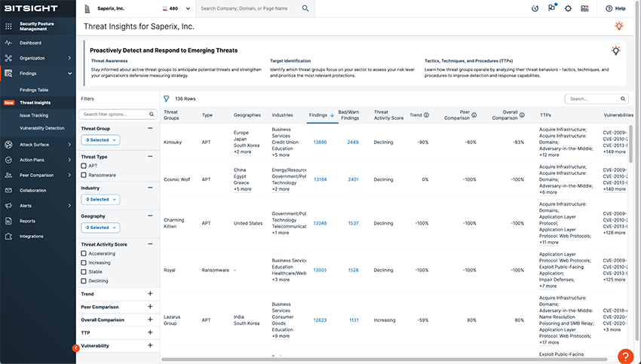Open Cosmic Wolf bad/warn findings 2401
The width and height of the screenshot is (641, 364).
coord(353,179)
